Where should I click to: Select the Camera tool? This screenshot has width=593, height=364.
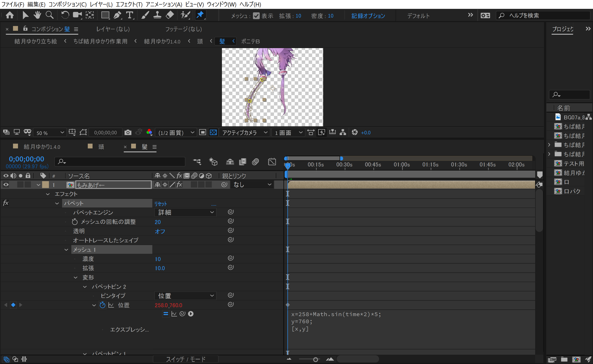point(77,15)
